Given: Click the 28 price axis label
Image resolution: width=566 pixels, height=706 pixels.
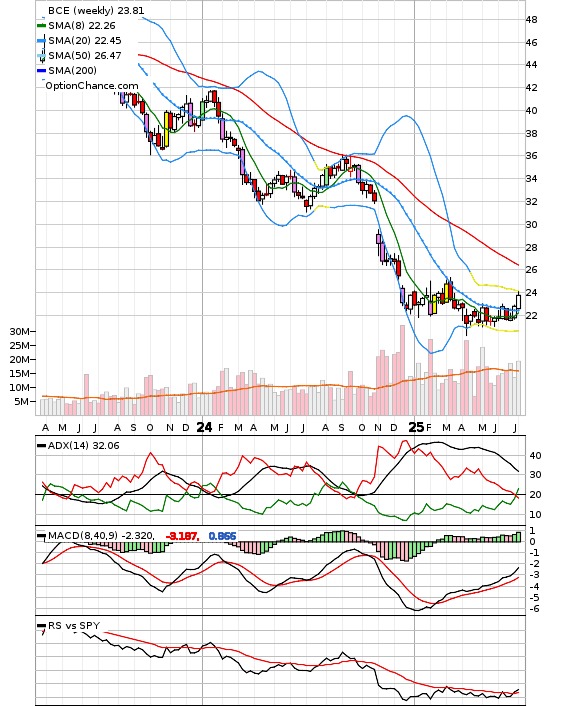Looking at the screenshot, I should (531, 247).
